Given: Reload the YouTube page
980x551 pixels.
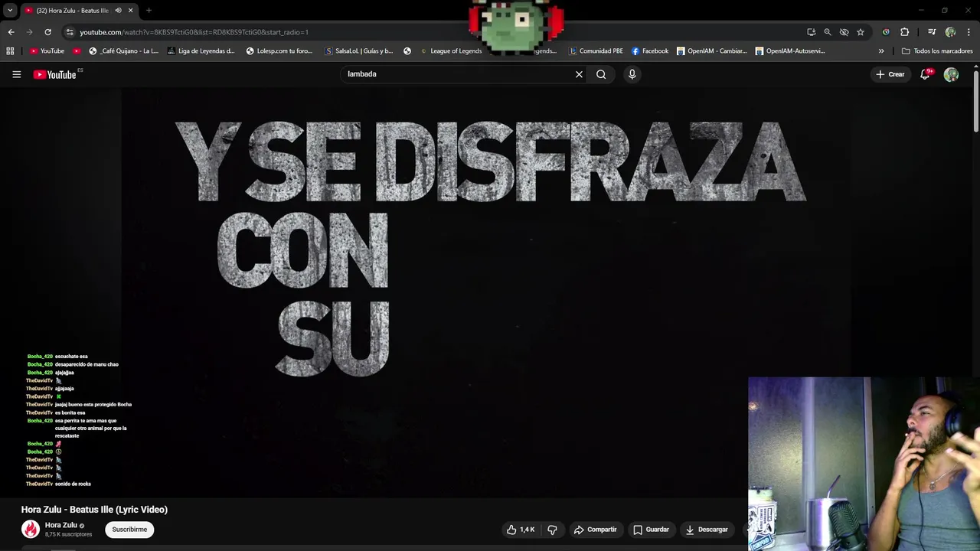Looking at the screenshot, I should click(47, 32).
